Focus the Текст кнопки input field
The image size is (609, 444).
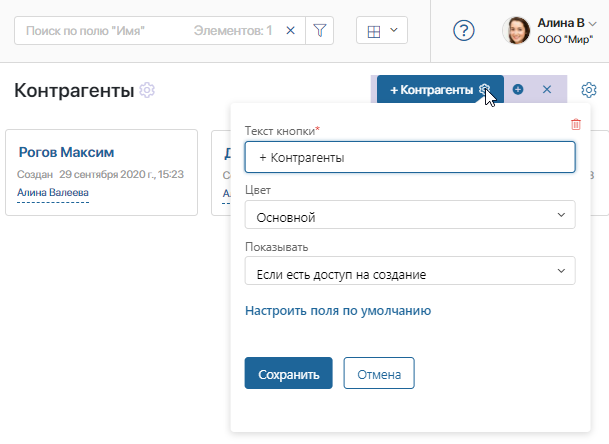click(410, 157)
